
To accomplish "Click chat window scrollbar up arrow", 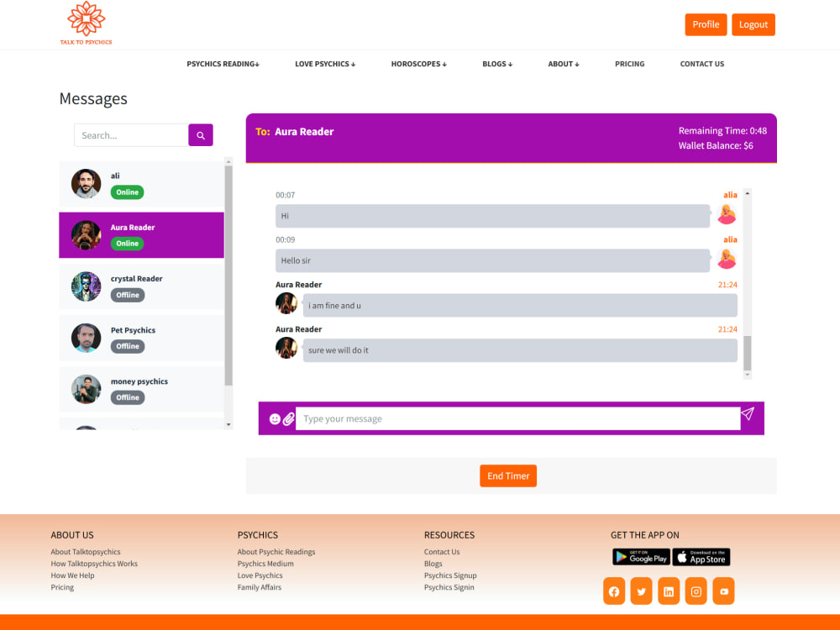I will 748,193.
